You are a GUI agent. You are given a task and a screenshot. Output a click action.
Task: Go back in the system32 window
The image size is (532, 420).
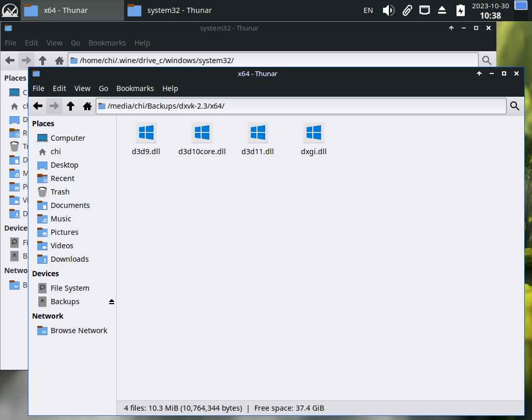pos(10,61)
